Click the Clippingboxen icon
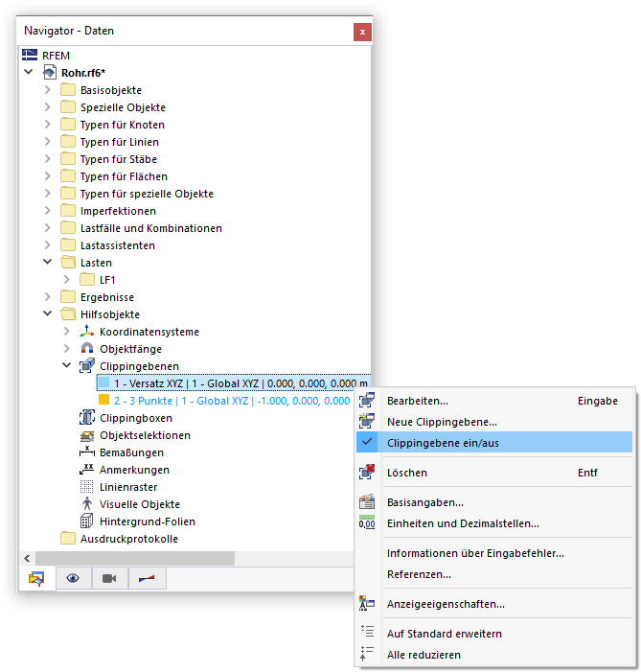The image size is (641, 672). [x=87, y=417]
